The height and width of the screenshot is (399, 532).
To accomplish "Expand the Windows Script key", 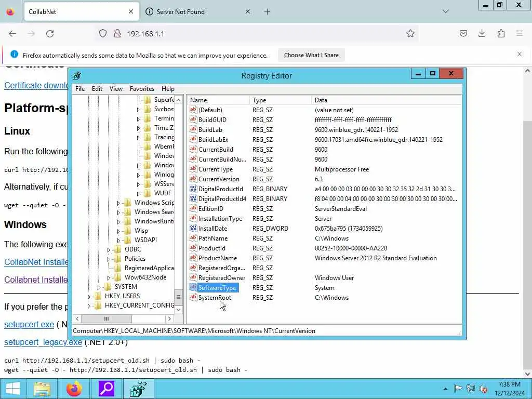I will coord(118,203).
